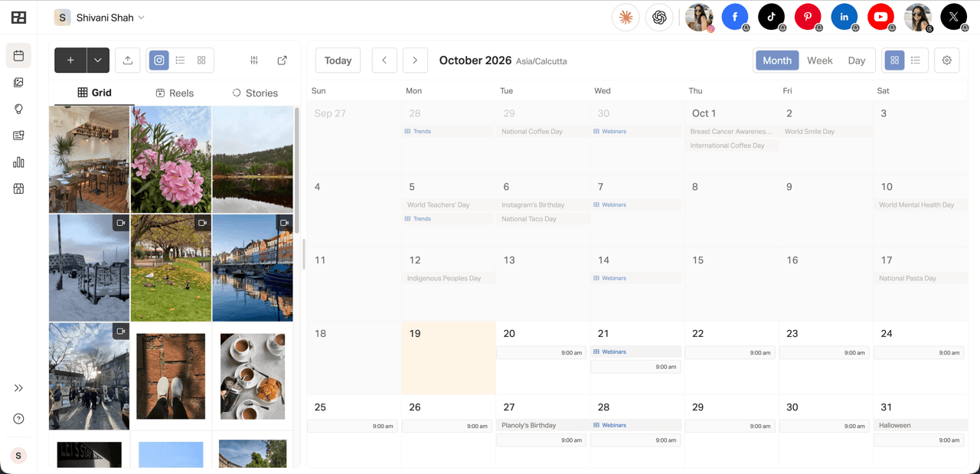Select the highlighted October 19 cell

(449, 358)
